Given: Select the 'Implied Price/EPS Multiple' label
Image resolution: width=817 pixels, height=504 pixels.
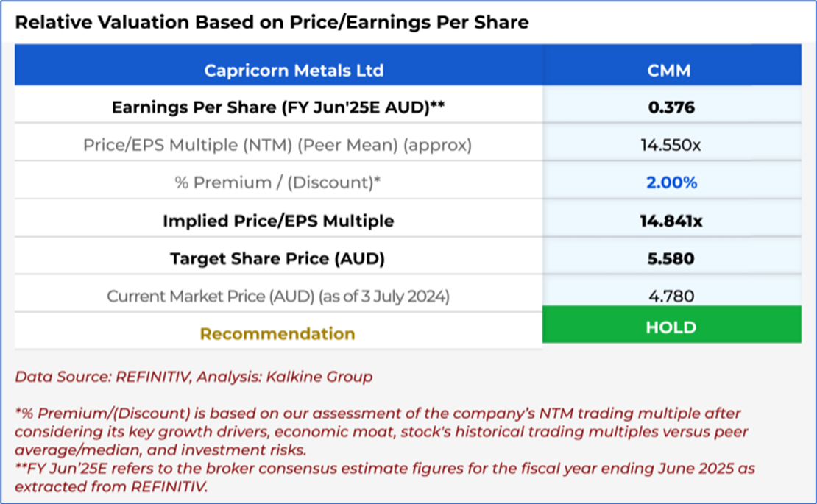Looking at the screenshot, I should (x=277, y=221).
